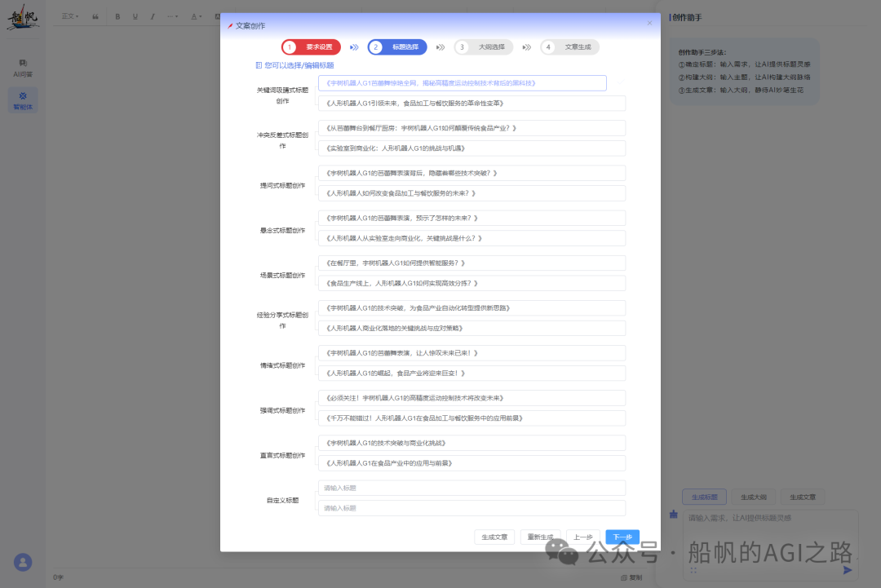The height and width of the screenshot is (588, 881).
Task: Proceed with the 下一步 button
Action: coord(622,537)
